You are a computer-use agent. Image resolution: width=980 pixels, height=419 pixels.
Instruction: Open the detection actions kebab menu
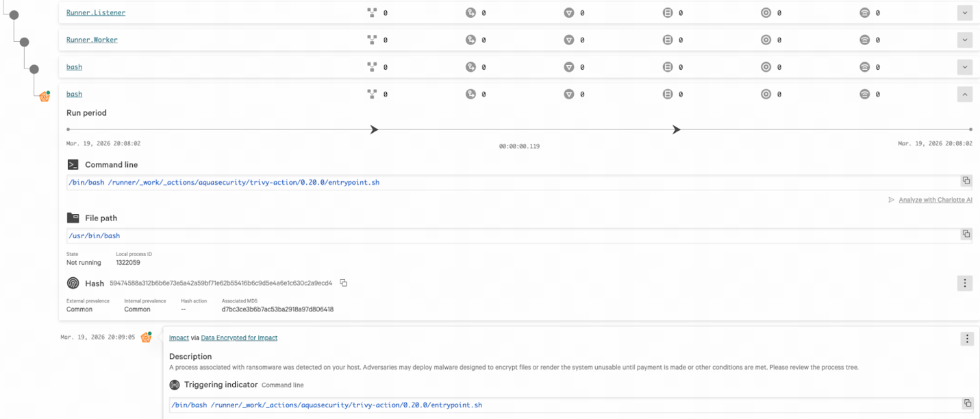tap(966, 338)
